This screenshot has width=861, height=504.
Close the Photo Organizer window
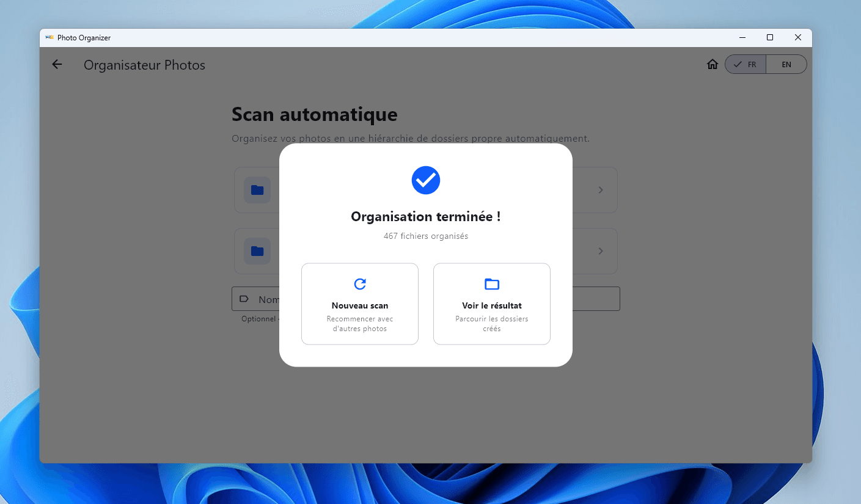point(798,38)
